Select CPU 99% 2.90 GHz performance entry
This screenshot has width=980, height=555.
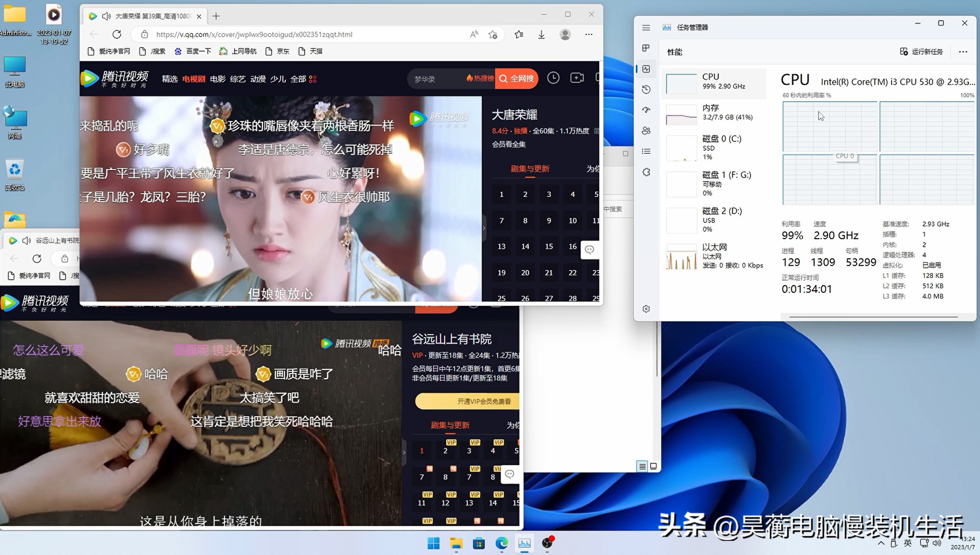(714, 84)
